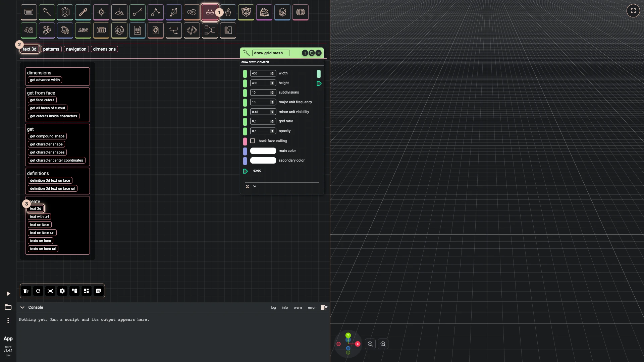Viewport: 644px width, 362px height.
Task: Select the stacked cube category icon
Action: click(282, 12)
